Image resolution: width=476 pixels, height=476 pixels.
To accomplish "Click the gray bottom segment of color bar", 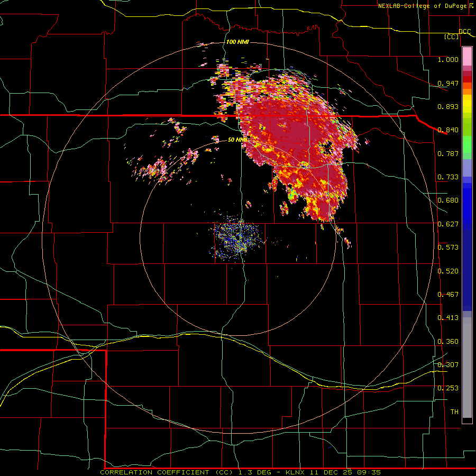I will click(x=467, y=368).
